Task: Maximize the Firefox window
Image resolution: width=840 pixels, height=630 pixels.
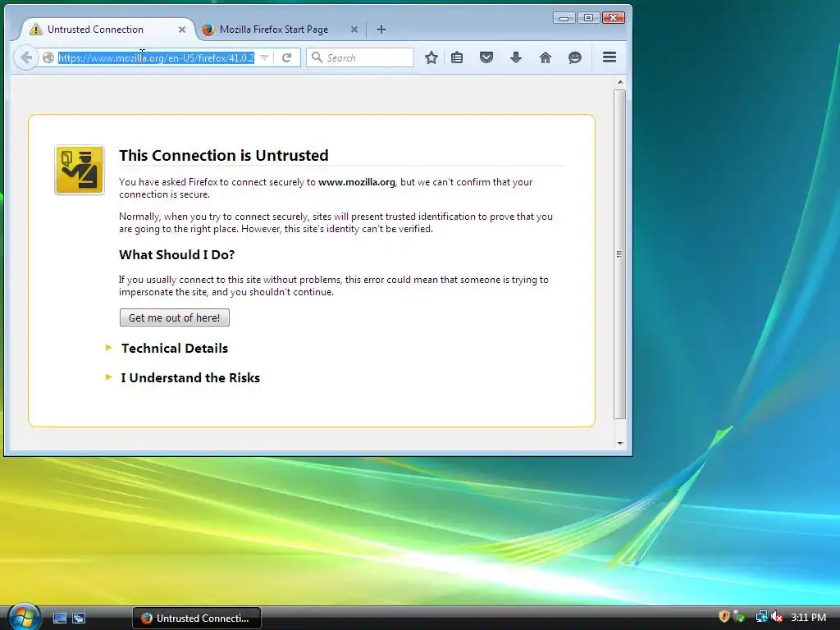Action: pos(588,18)
